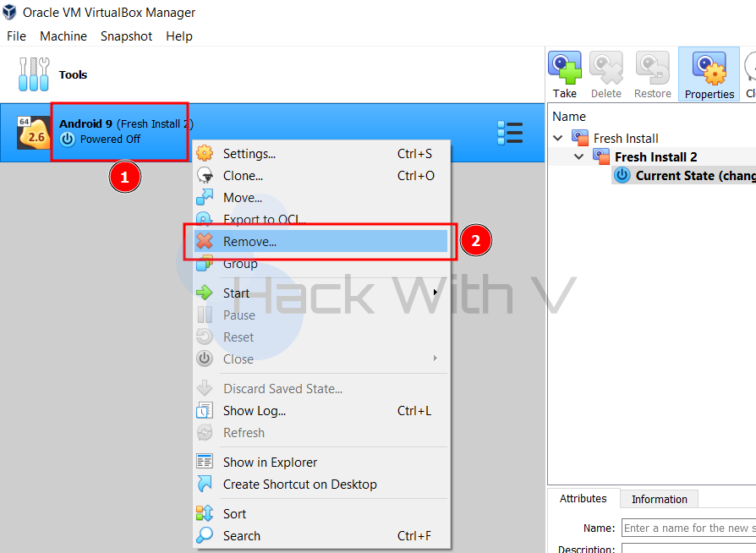Image resolution: width=756 pixels, height=553 pixels.
Task: Click the red X Remove icon
Action: [x=205, y=241]
